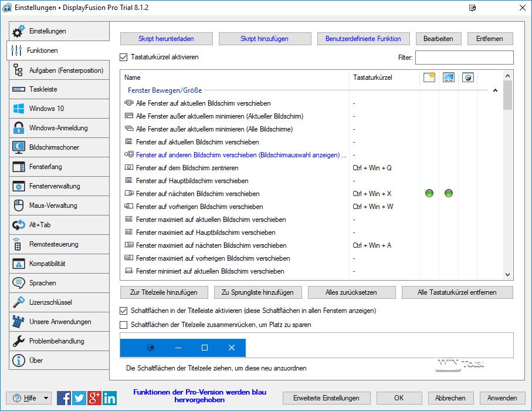The image size is (532, 411).
Task: Open the Kompatibilität tab
Action: [59, 264]
